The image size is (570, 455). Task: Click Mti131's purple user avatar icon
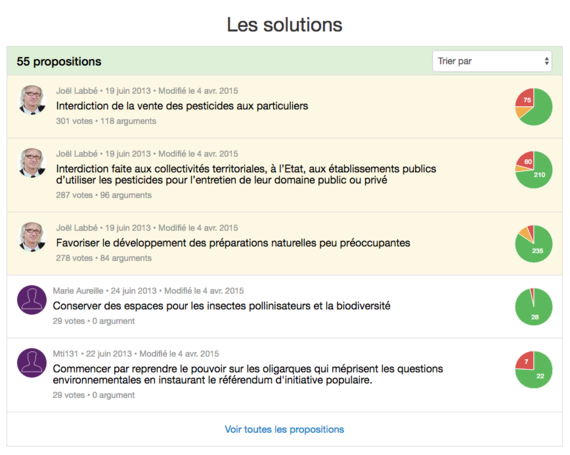coord(32,363)
